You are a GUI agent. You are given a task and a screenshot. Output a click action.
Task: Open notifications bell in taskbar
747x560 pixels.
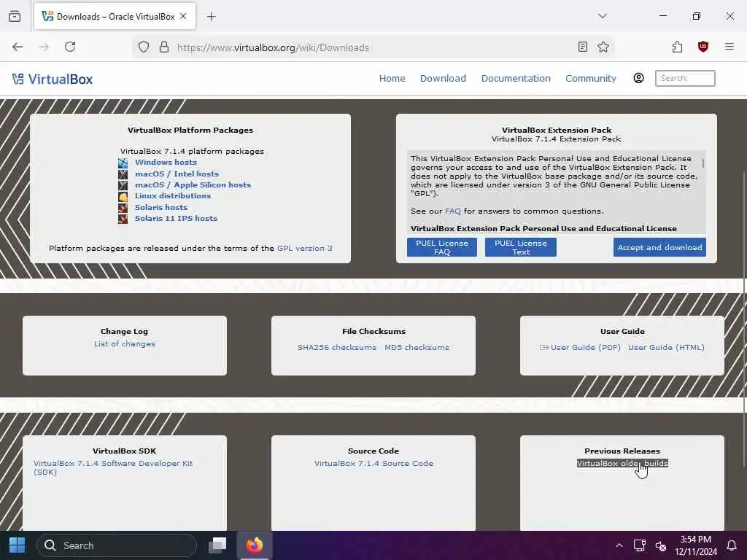(x=732, y=545)
